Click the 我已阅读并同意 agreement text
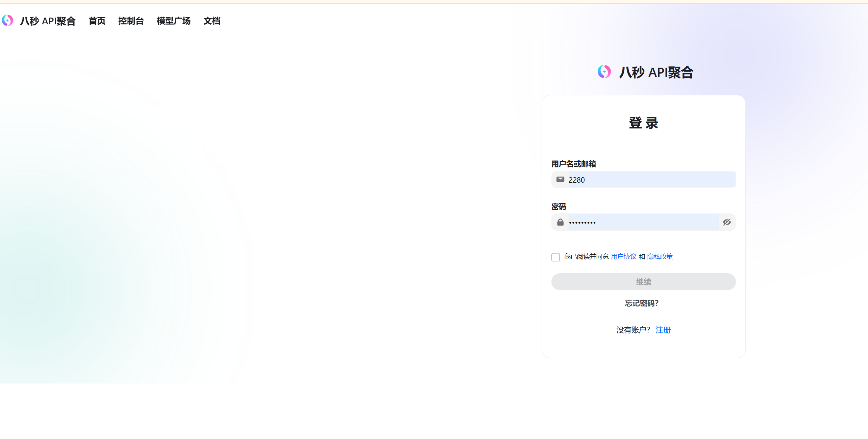Screen dimensions: 868x439 click(586, 257)
